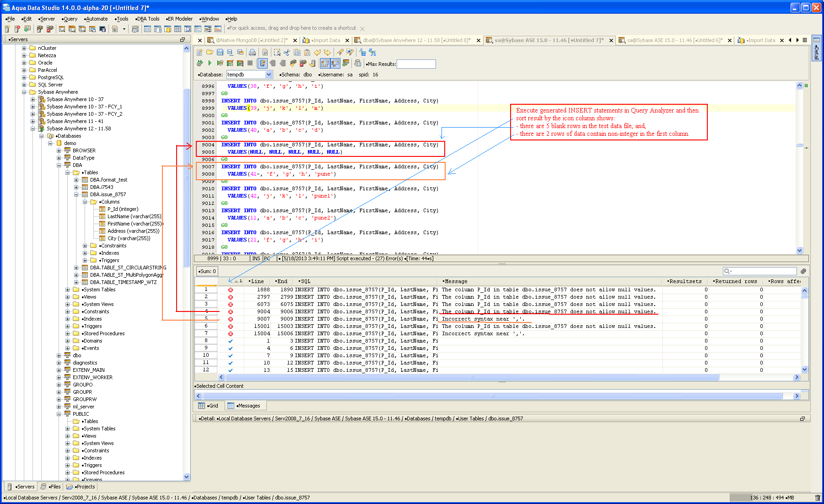Screen dimensions: 824x504
Task: Switch to the Projects tab
Action: click(81, 487)
